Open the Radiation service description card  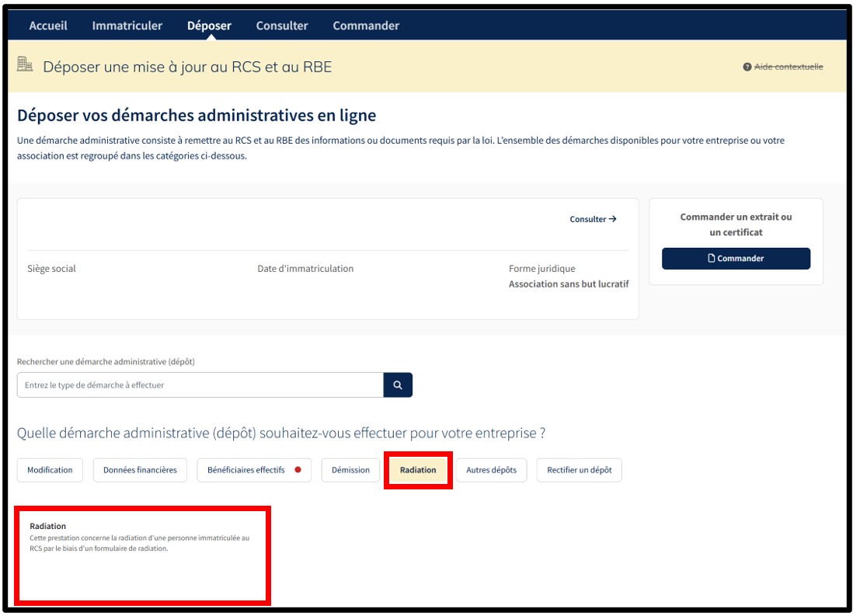click(x=142, y=553)
